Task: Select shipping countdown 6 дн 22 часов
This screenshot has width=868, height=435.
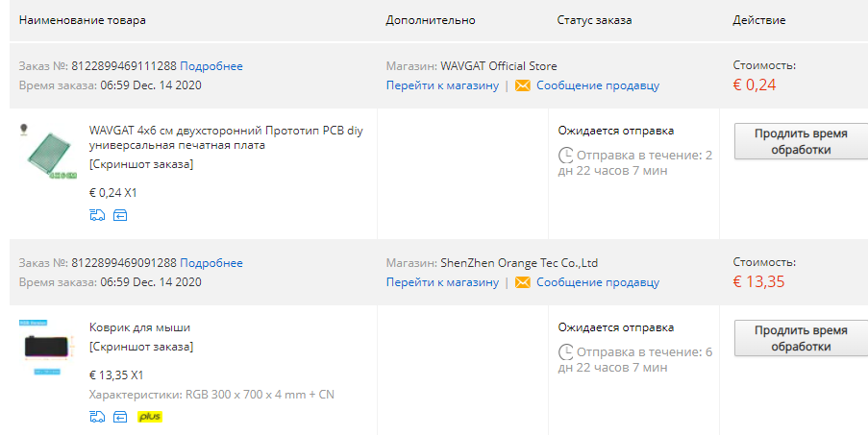Action: point(635,360)
